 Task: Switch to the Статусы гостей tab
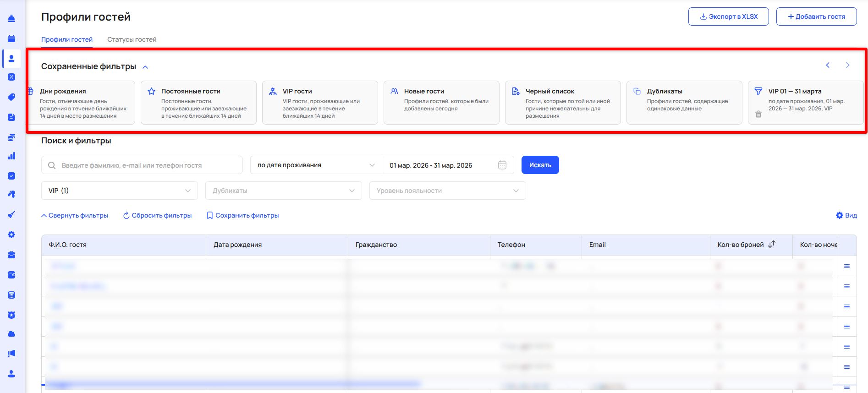pos(132,39)
